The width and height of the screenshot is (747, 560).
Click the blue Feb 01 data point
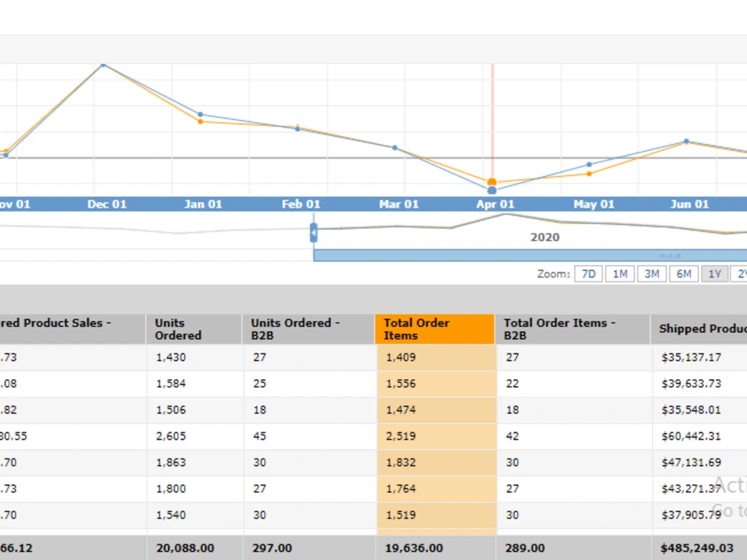point(298,129)
